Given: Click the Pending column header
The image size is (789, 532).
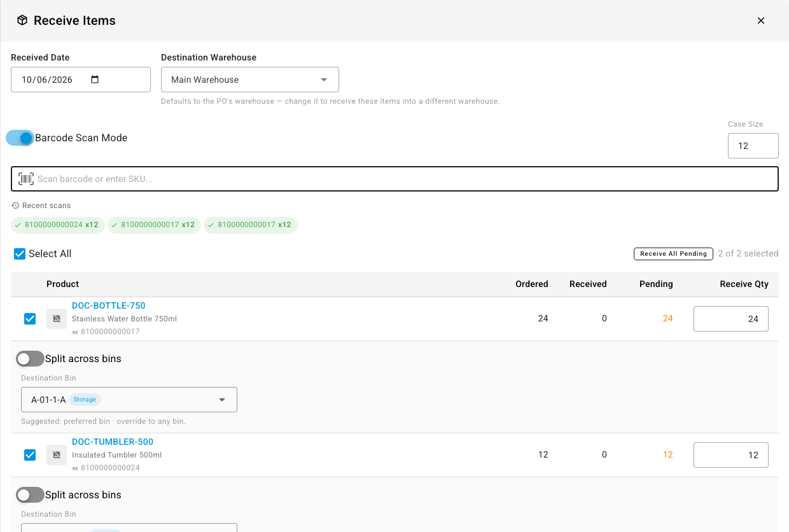Looking at the screenshot, I should (x=656, y=284).
